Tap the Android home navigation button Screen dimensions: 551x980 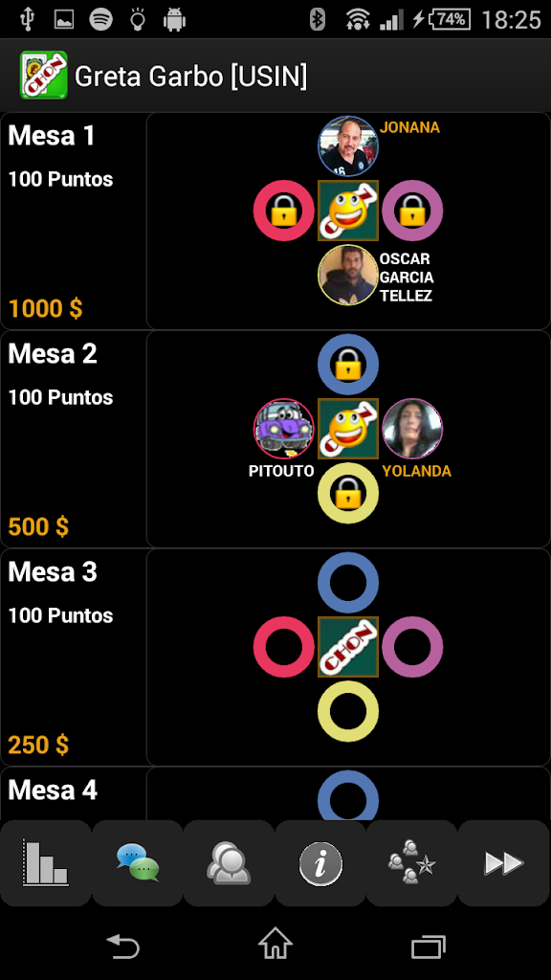(x=275, y=943)
